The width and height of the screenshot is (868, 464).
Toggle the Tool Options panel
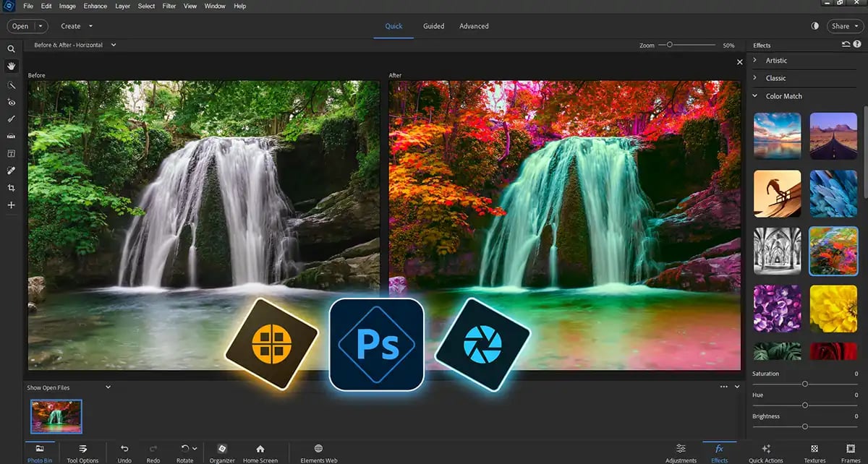[82, 452]
